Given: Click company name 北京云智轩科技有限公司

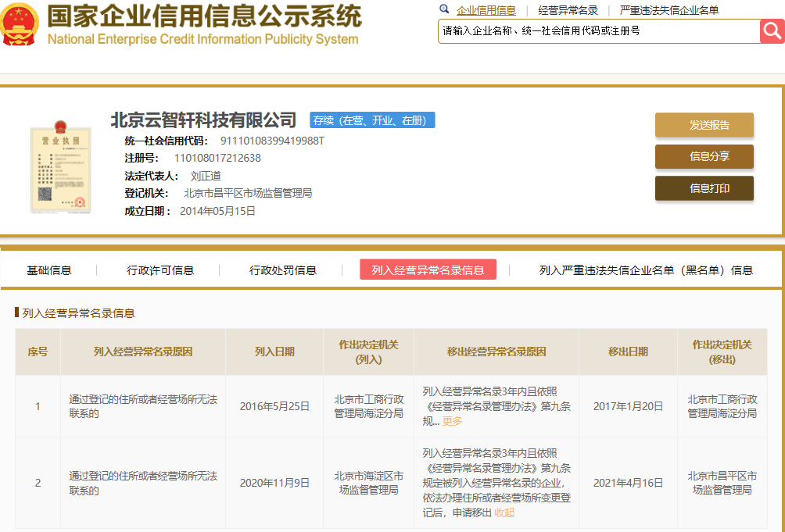Looking at the screenshot, I should tap(203, 120).
